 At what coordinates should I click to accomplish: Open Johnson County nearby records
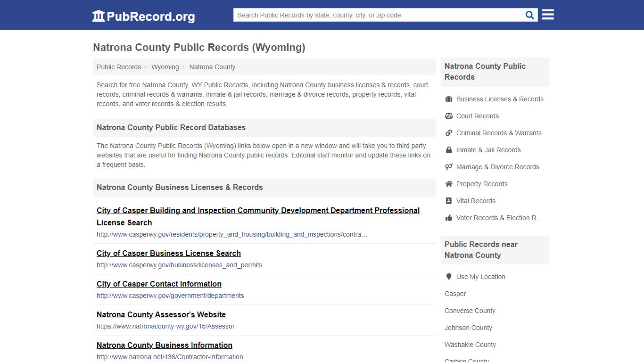tap(468, 328)
